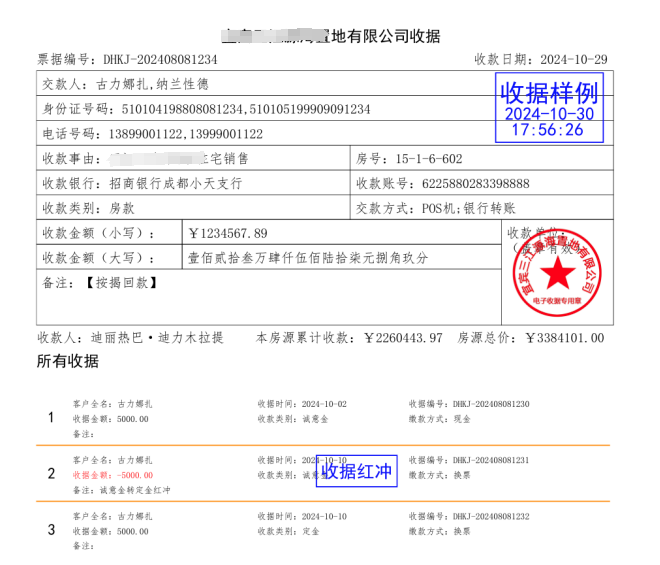
Task: Click receipt number DHKJ-202408081230
Action: click(491, 404)
